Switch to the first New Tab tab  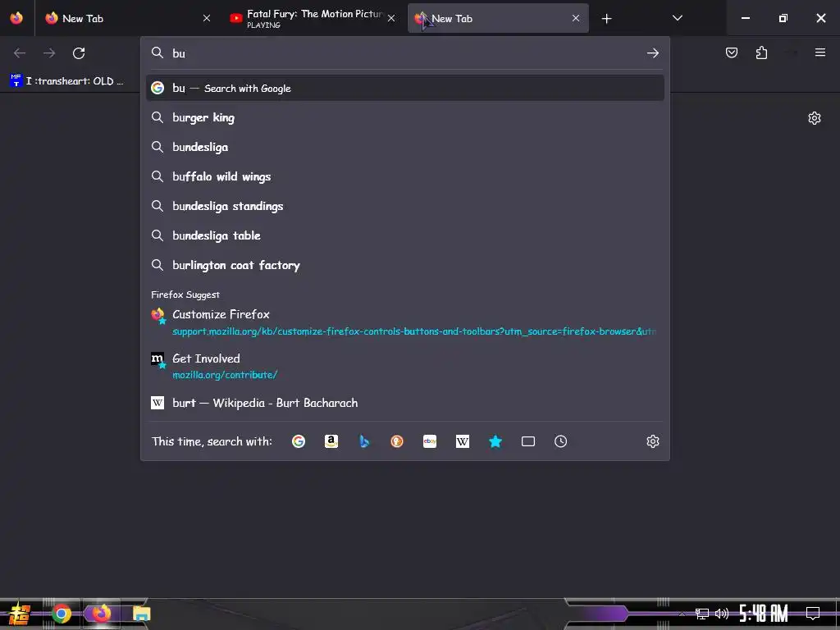(x=127, y=18)
